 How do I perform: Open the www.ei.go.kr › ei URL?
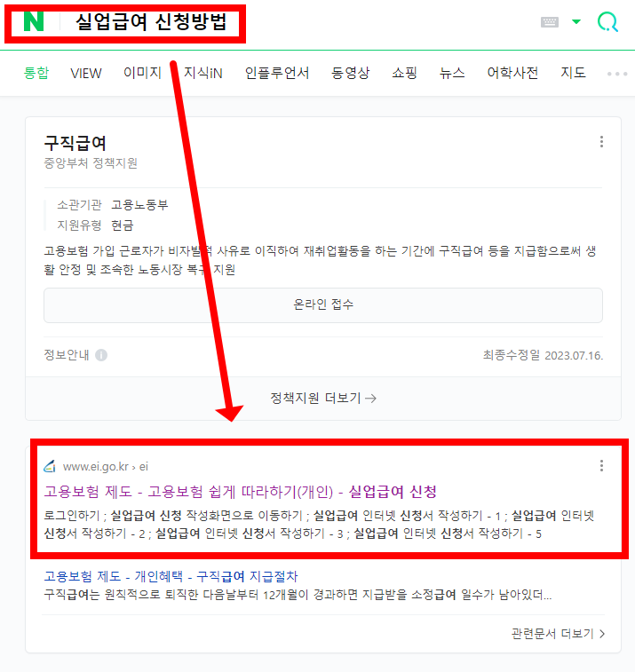[x=106, y=467]
